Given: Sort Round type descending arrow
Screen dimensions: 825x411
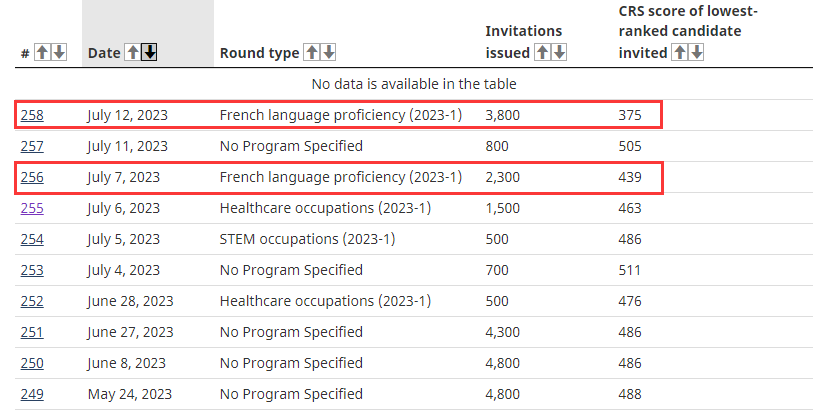Looking at the screenshot, I should click(x=329, y=52).
